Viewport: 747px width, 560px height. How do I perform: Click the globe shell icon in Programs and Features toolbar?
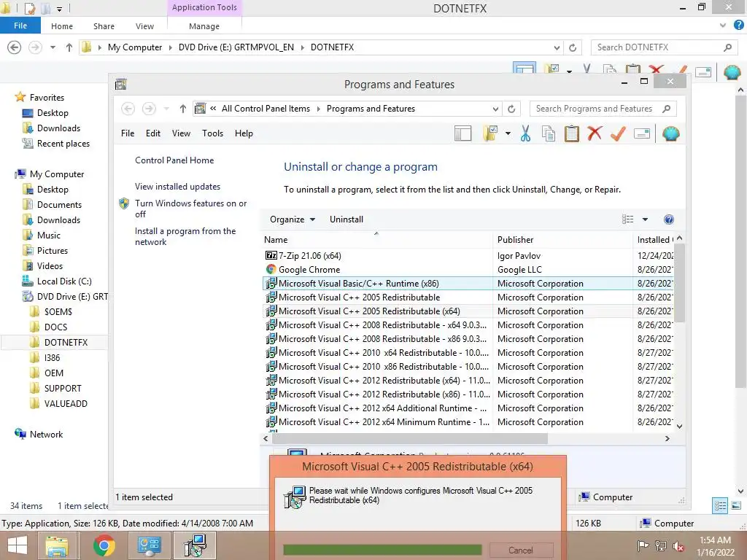click(x=671, y=134)
